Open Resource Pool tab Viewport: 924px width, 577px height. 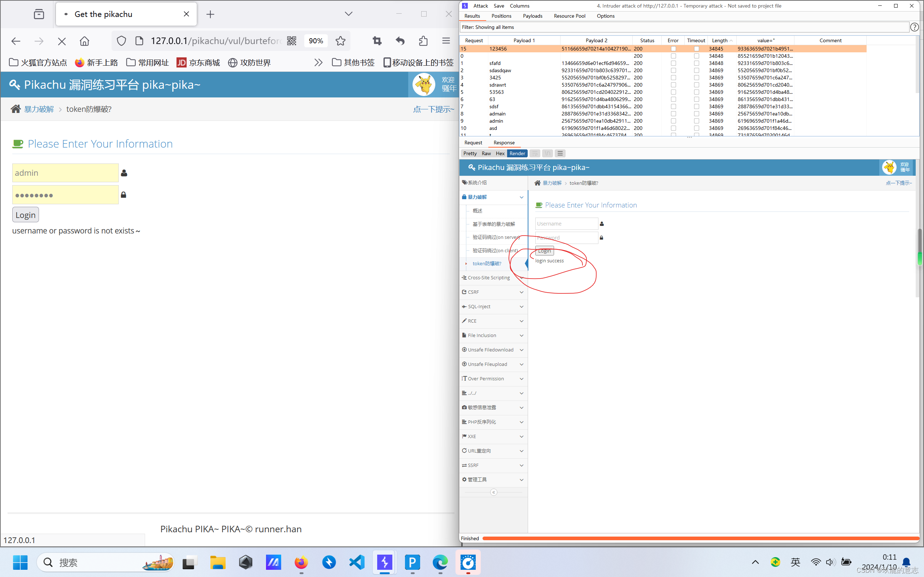click(570, 16)
